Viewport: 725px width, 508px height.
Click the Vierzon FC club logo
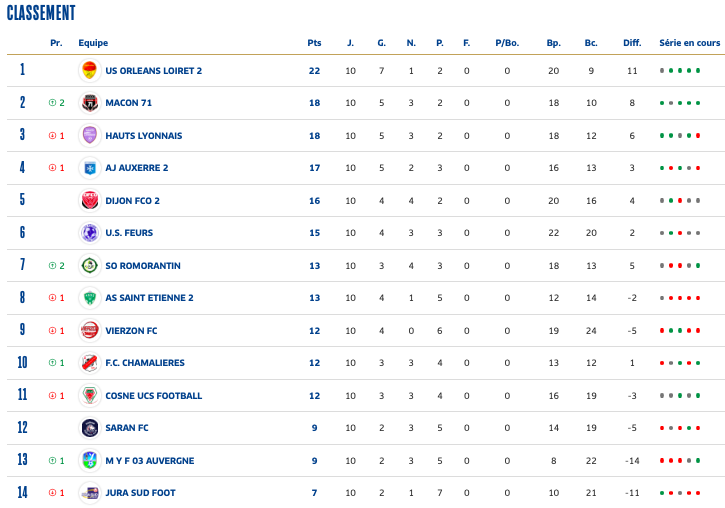click(x=89, y=331)
